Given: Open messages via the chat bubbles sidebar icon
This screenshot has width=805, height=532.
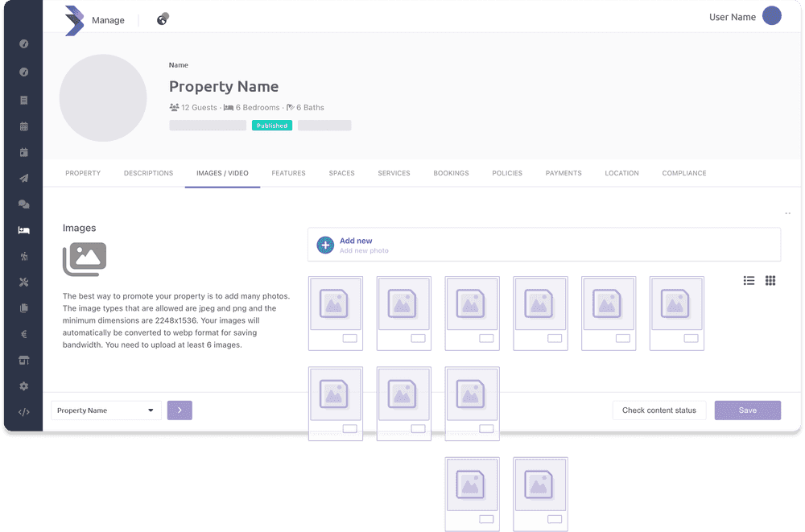Looking at the screenshot, I should pyautogui.click(x=23, y=204).
